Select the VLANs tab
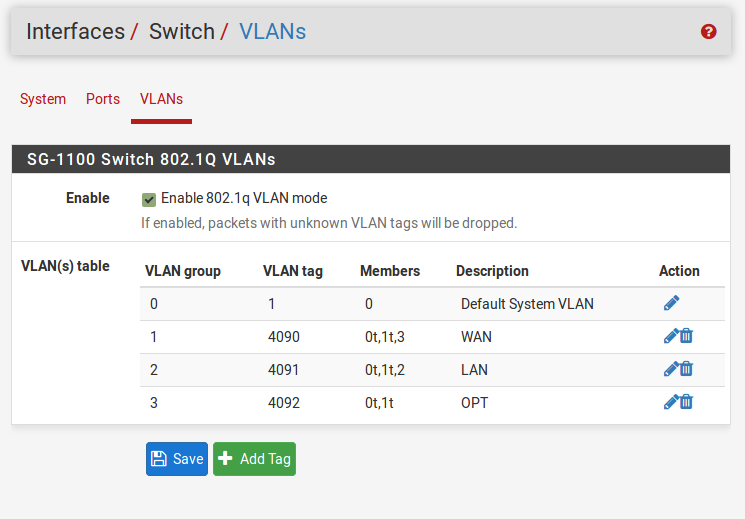This screenshot has width=745, height=519. point(161,99)
